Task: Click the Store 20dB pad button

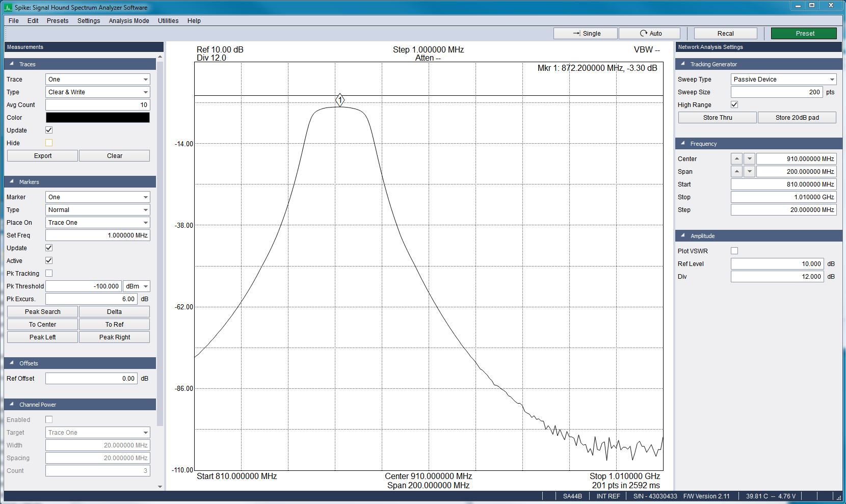Action: pyautogui.click(x=797, y=118)
